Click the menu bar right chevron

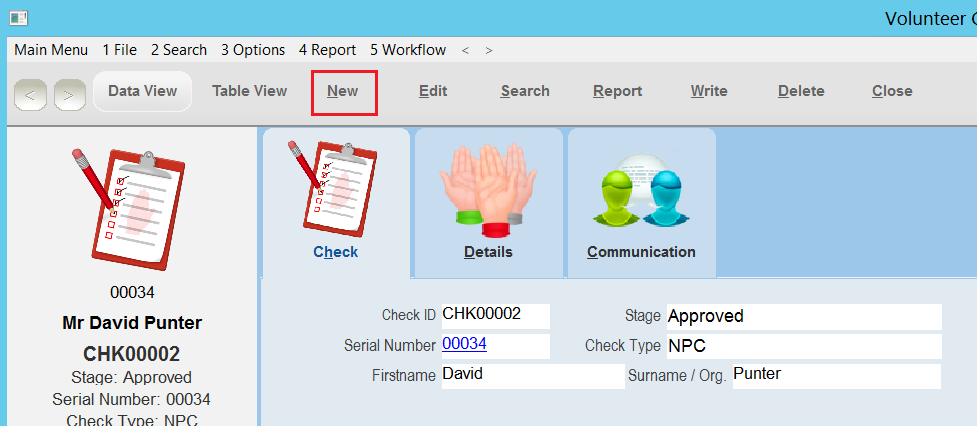(x=489, y=50)
